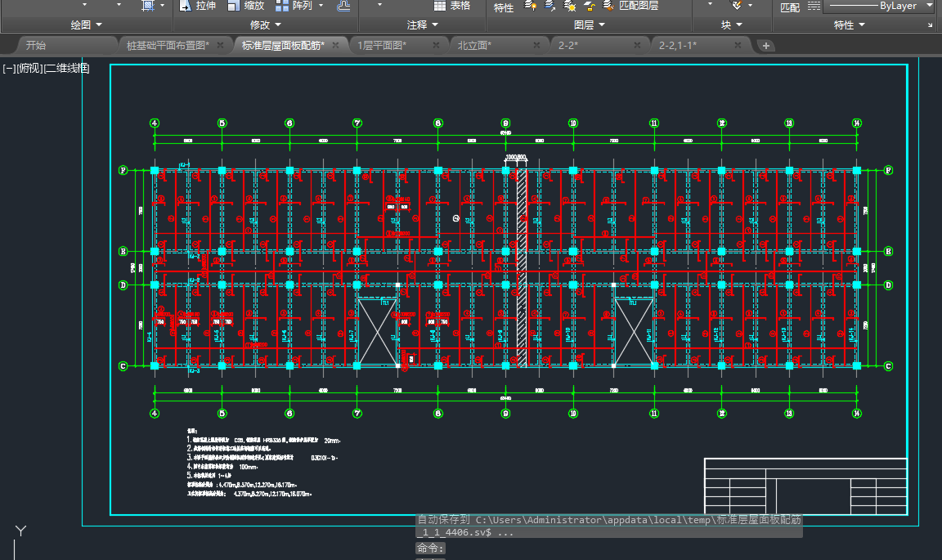Click the [-] viewport control
This screenshot has width=942, height=560.
[x=9, y=69]
